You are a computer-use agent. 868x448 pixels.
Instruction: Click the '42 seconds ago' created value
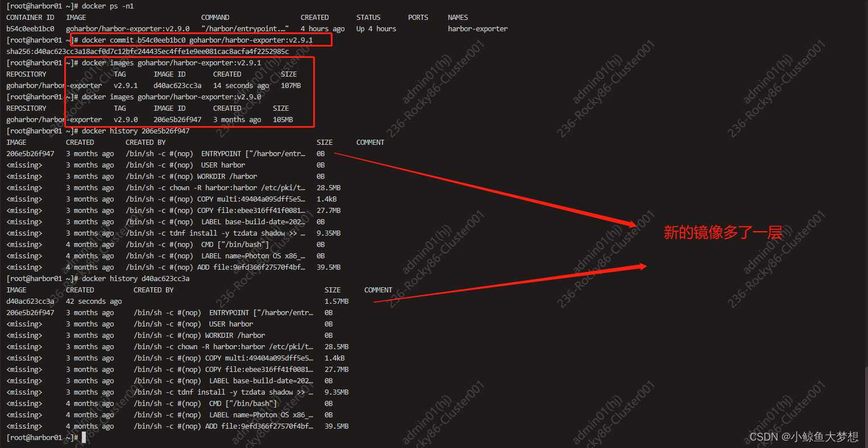[x=94, y=302]
